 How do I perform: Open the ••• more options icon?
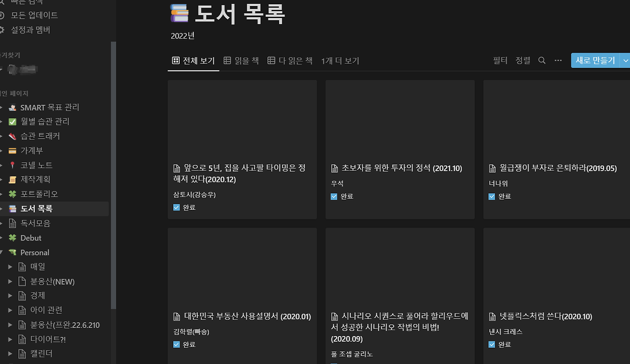(558, 60)
